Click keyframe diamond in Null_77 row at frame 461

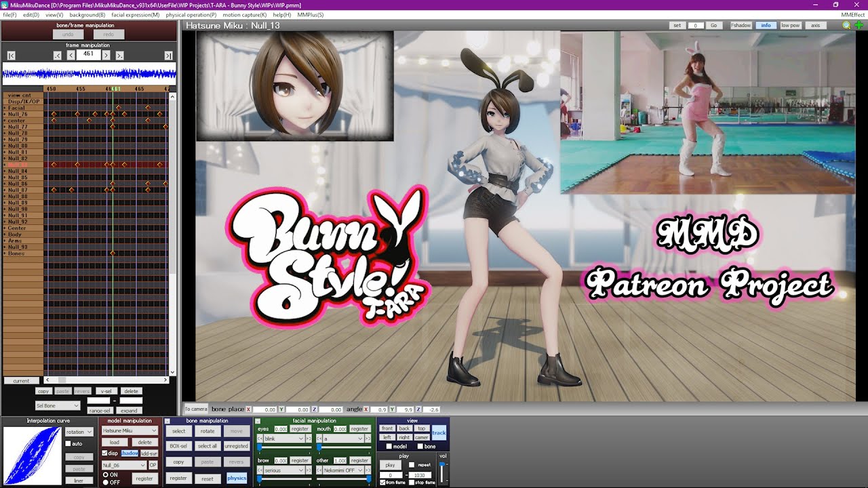click(x=113, y=127)
